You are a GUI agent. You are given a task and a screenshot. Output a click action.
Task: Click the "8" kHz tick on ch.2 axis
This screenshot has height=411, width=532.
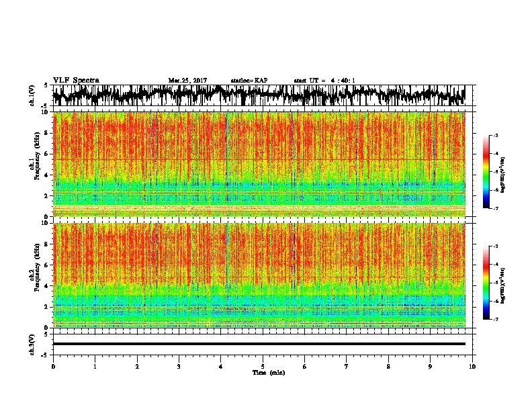tap(47, 244)
